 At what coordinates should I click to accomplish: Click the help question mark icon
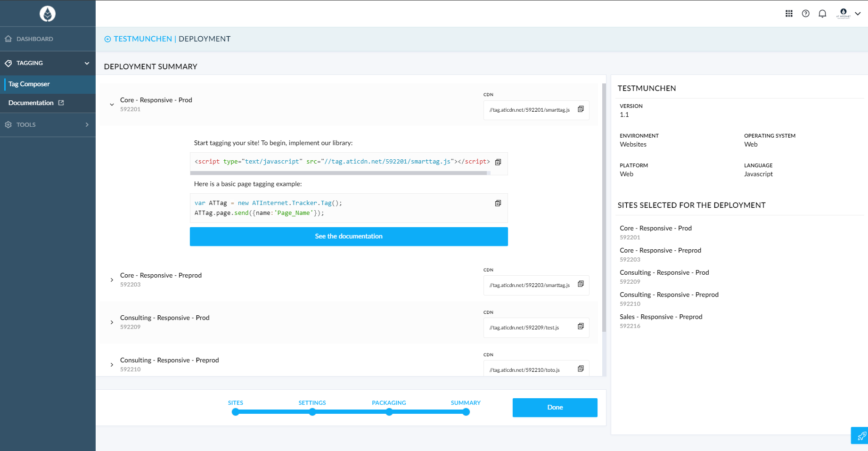coord(806,14)
